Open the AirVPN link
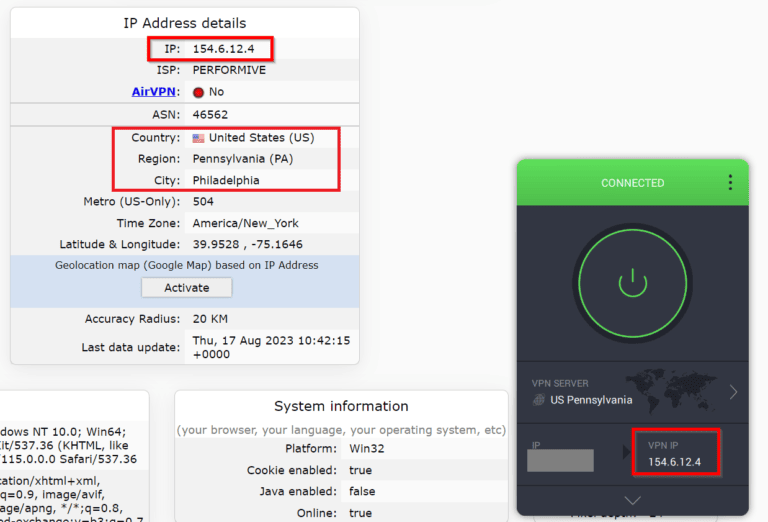The height and width of the screenshot is (522, 768). tap(155, 92)
